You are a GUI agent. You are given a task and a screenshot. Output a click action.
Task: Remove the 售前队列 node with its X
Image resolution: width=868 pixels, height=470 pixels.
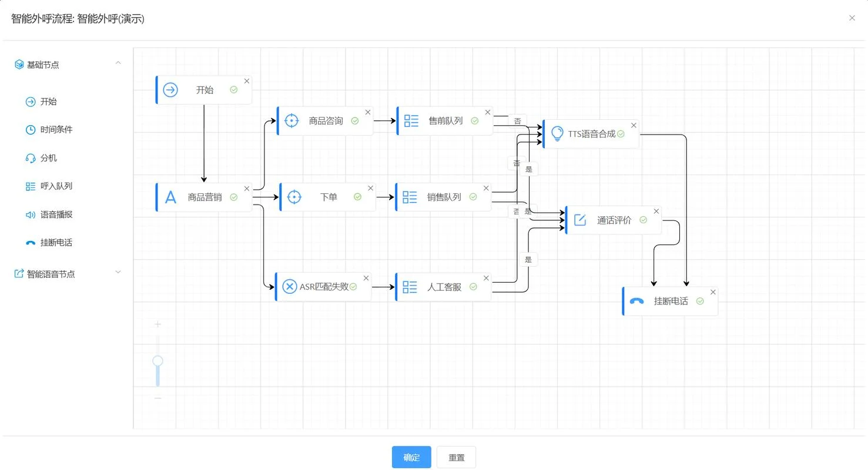(x=488, y=112)
